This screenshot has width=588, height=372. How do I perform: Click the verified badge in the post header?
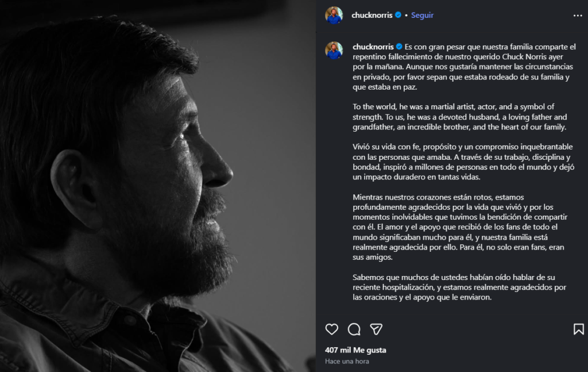[398, 16]
